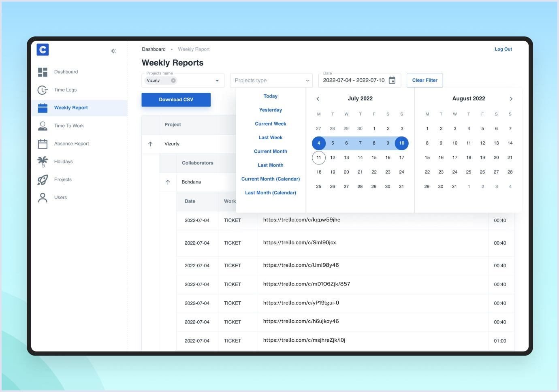The height and width of the screenshot is (392, 559).
Task: Click the calendar icon in the Date field
Action: tap(392, 80)
